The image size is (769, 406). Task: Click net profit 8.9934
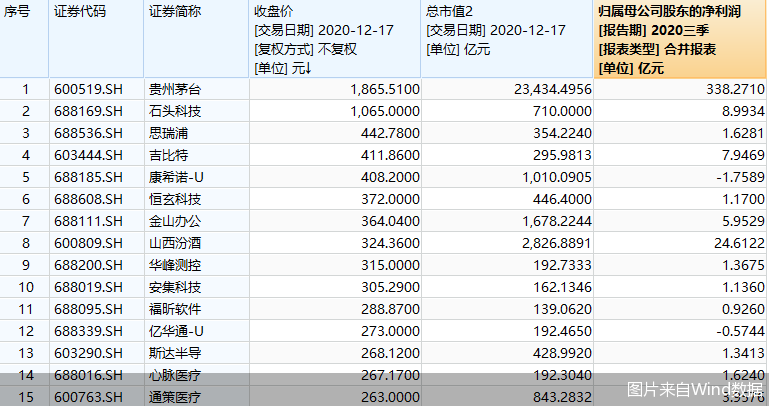point(743,111)
